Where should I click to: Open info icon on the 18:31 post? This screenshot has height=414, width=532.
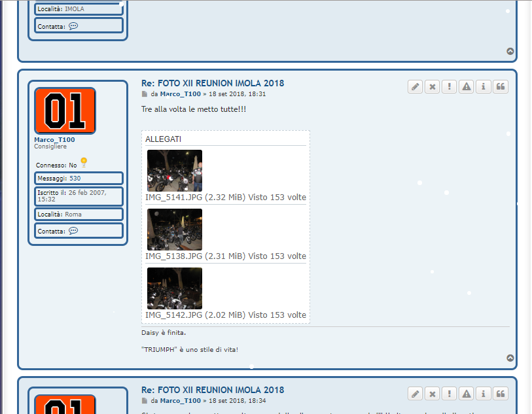click(x=484, y=87)
